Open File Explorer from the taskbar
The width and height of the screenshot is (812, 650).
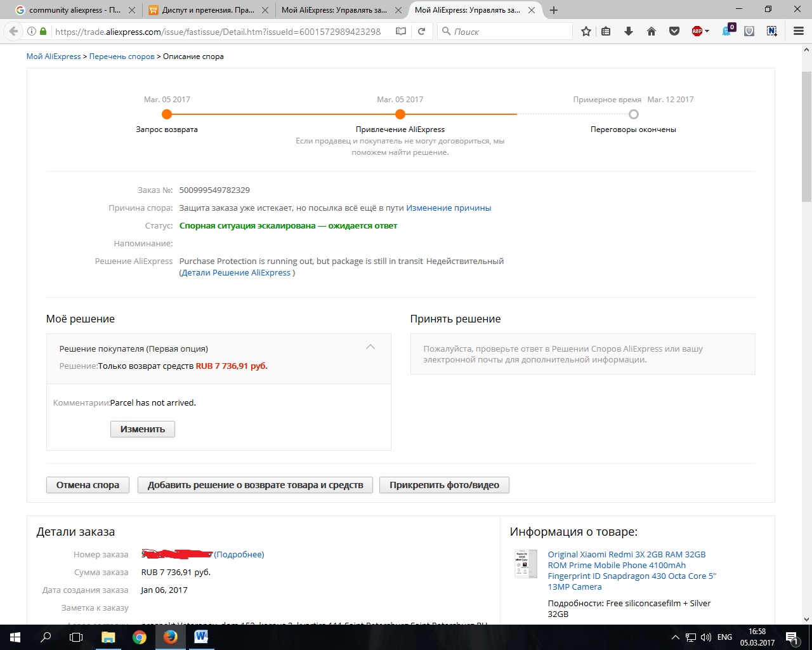(x=108, y=637)
